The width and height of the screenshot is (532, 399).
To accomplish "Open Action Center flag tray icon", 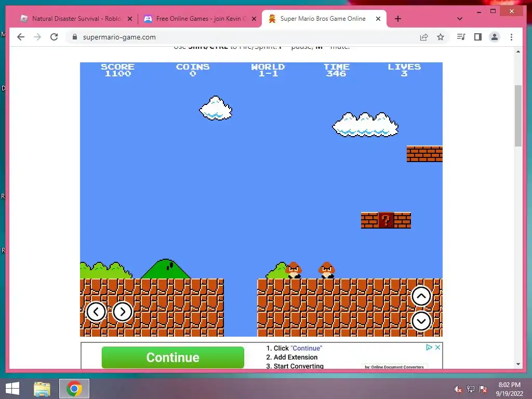I will tap(484, 389).
